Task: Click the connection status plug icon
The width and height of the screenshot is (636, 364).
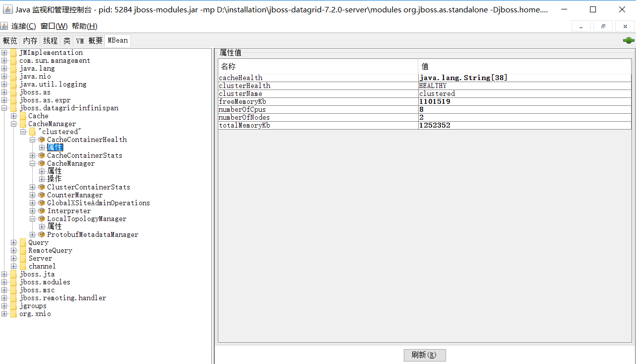Action: 629,41
